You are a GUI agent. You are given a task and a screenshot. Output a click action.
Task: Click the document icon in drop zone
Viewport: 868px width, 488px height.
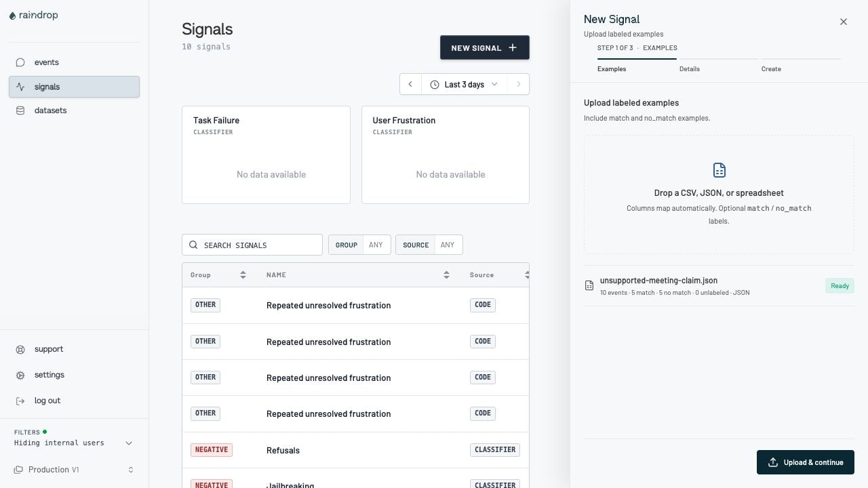[x=719, y=170]
